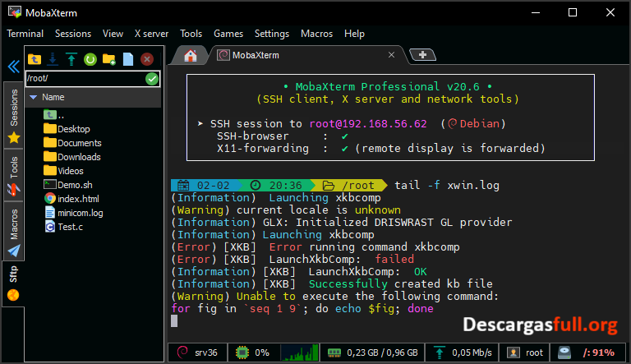Open a new tab with the plus button
The height and width of the screenshot is (364, 631).
(x=422, y=55)
